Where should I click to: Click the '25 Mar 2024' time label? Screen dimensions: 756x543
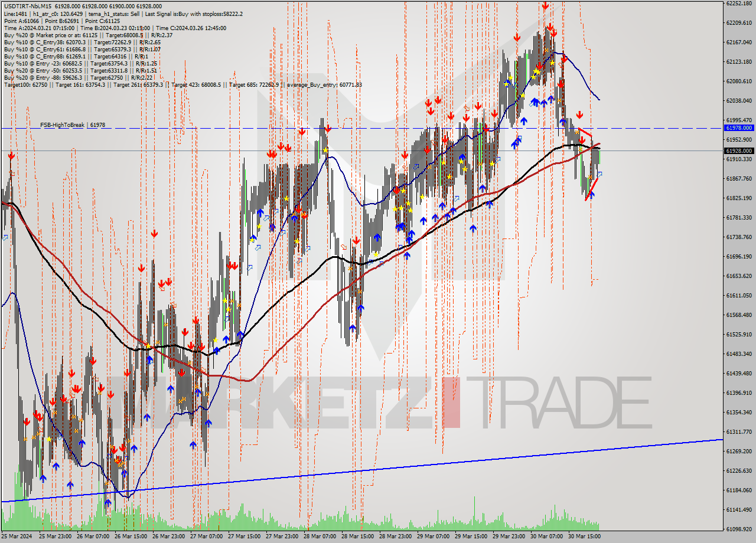(x=17, y=537)
